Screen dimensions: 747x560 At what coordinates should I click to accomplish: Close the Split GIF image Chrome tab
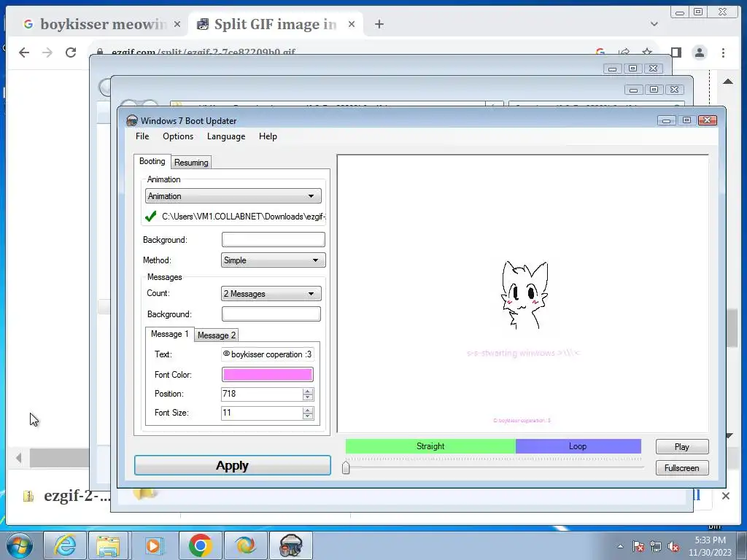pyautogui.click(x=352, y=24)
